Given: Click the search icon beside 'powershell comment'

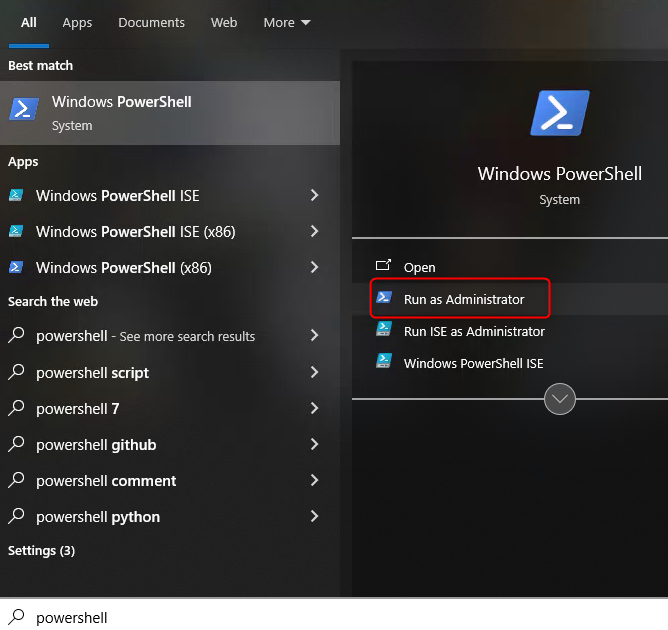Looking at the screenshot, I should click(x=17, y=480).
